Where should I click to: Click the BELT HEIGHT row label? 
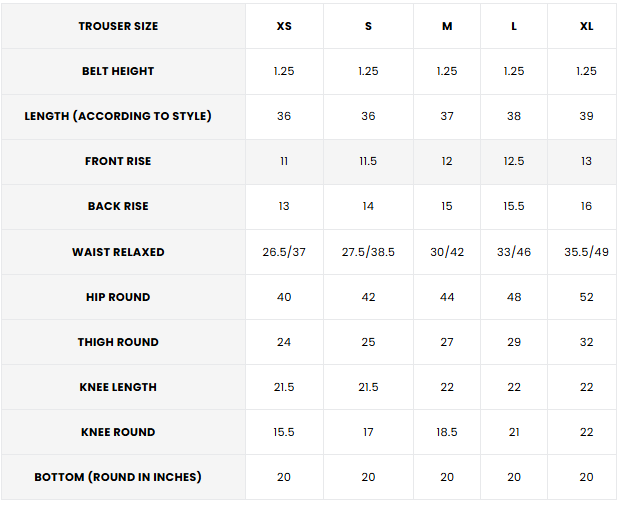[118, 71]
